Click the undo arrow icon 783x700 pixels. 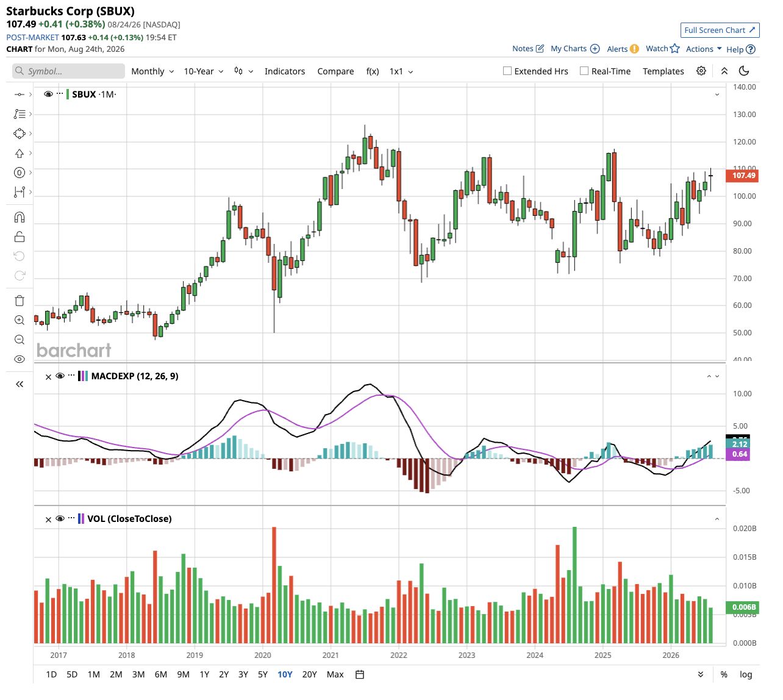pyautogui.click(x=20, y=256)
